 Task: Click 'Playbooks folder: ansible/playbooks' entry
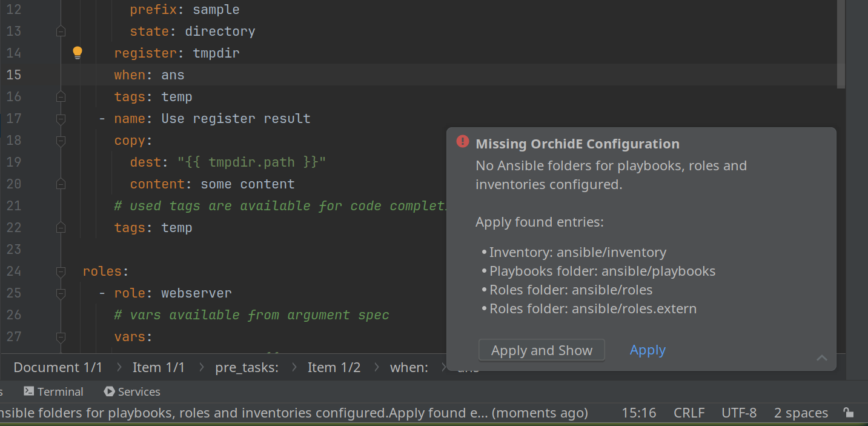tap(602, 271)
